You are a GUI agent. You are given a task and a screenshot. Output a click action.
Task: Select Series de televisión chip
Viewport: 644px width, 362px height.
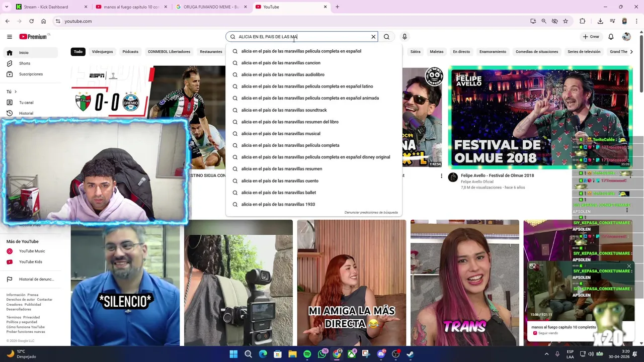[x=584, y=52]
